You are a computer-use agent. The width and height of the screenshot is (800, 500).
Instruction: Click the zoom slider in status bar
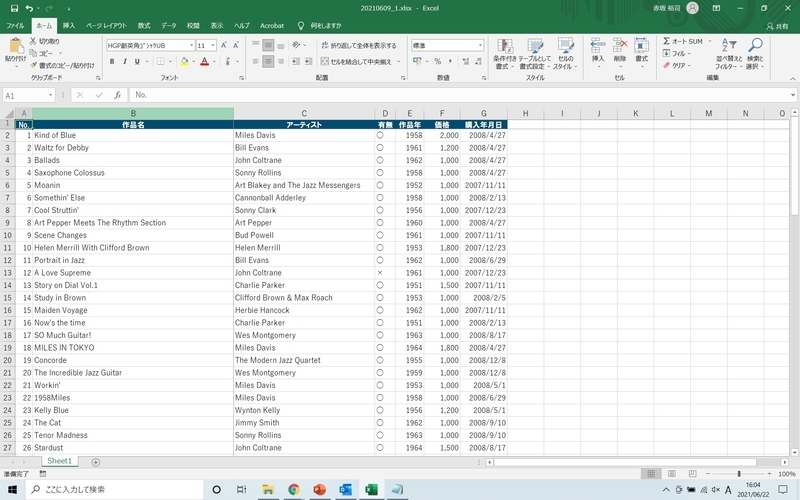pos(739,474)
